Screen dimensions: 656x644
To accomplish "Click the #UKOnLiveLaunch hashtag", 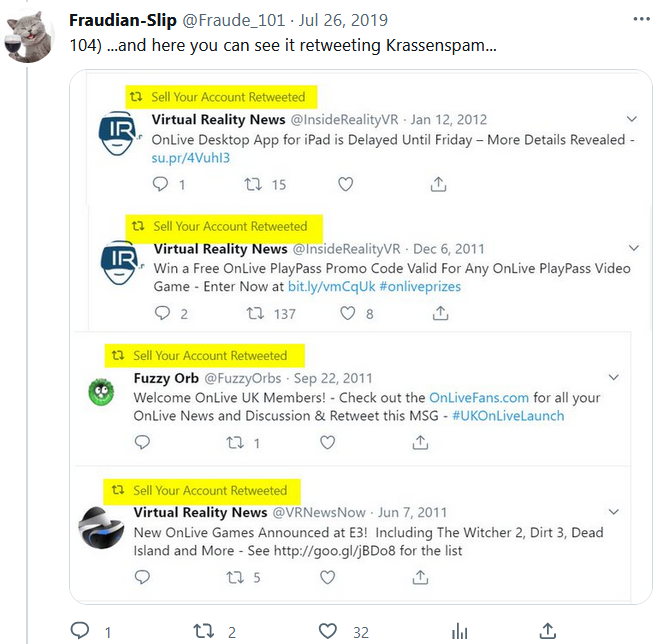I will pyautogui.click(x=508, y=415).
